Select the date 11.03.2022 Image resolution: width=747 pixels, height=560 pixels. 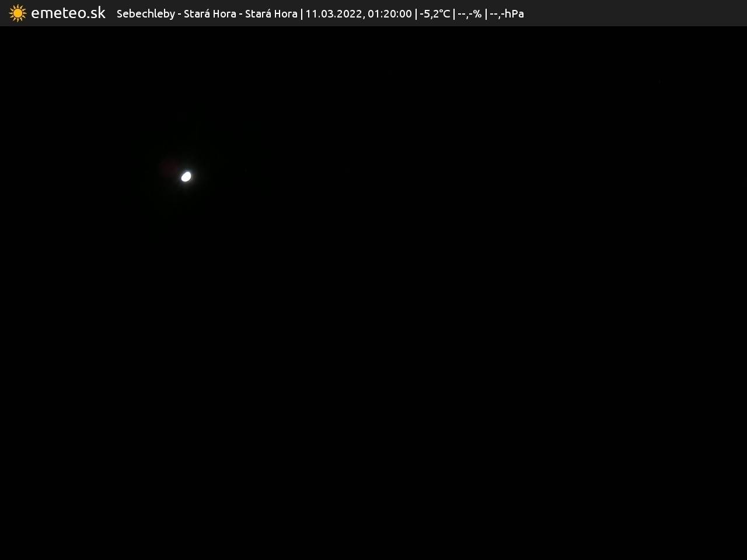click(x=333, y=13)
